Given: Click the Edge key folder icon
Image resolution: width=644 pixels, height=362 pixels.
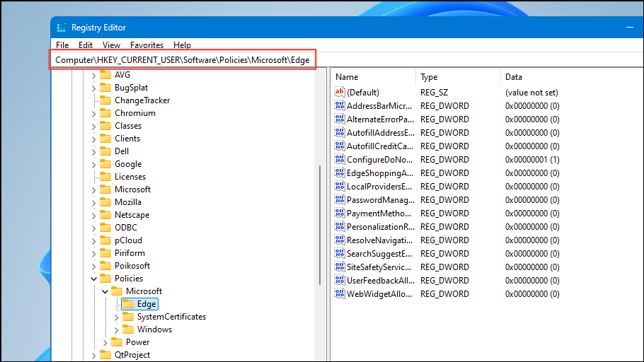Looking at the screenshot, I should [x=128, y=304].
